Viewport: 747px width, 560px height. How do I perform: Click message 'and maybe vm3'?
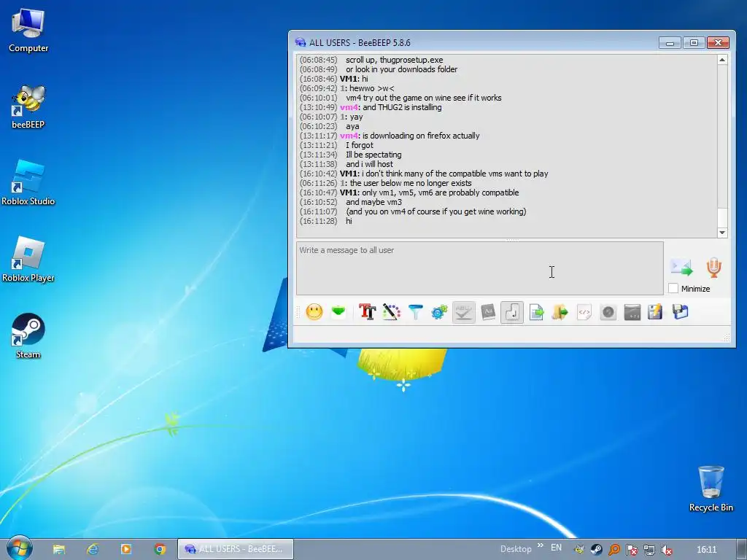point(373,202)
